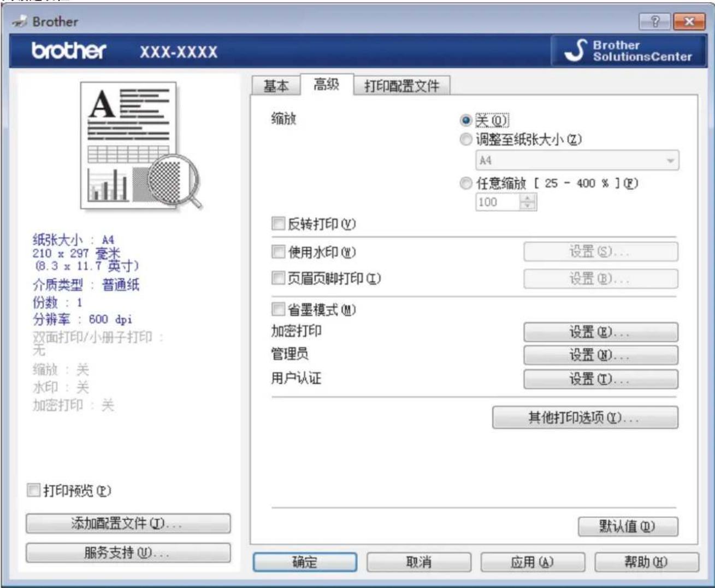Click the 分辨率 : 600 dpi text
Viewport: 715px width, 588px height.
(x=82, y=319)
